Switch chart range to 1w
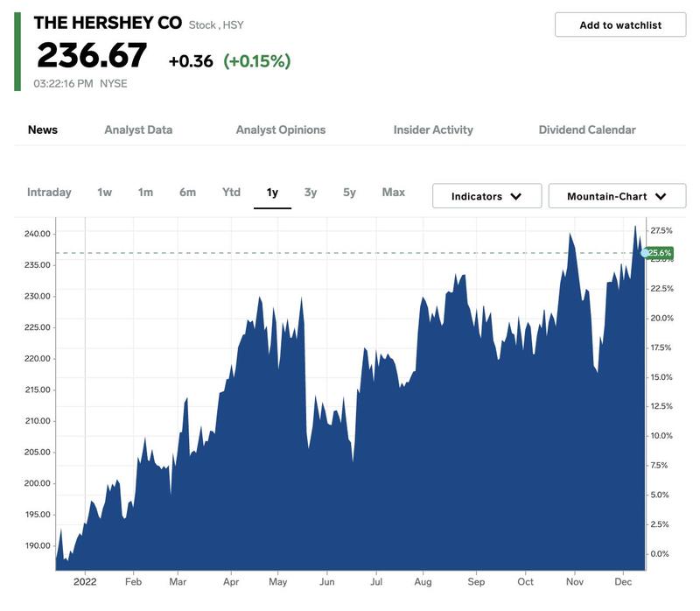The width and height of the screenshot is (700, 611). click(104, 193)
